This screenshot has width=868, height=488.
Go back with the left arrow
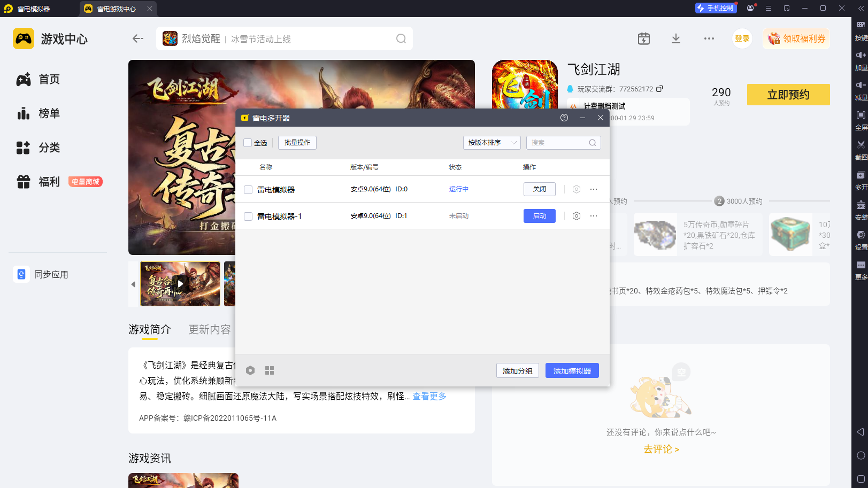click(138, 38)
